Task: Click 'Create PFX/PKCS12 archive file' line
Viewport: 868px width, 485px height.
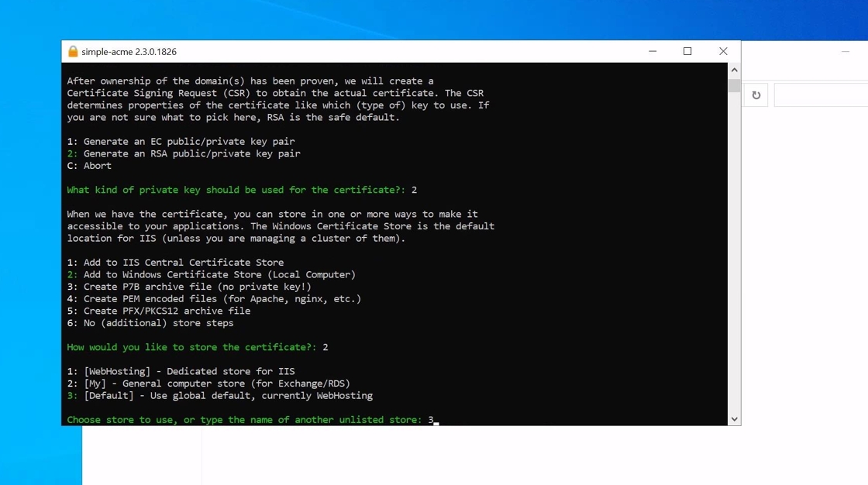Action: [x=159, y=311]
